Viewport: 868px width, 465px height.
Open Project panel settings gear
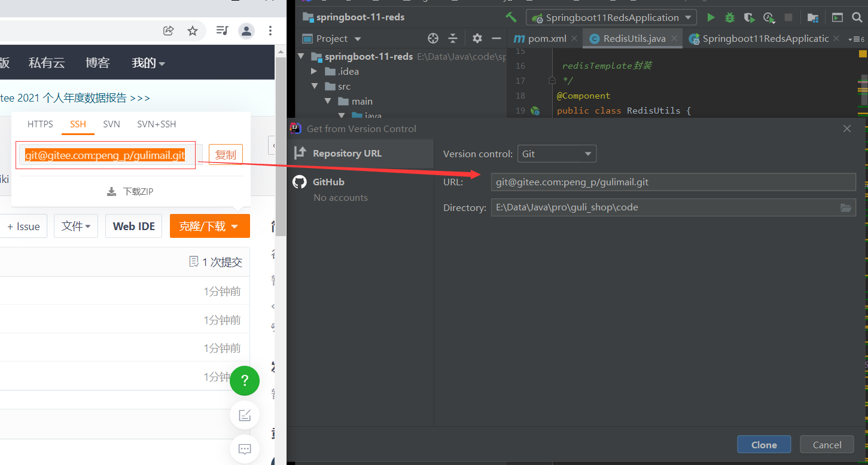pyautogui.click(x=477, y=38)
